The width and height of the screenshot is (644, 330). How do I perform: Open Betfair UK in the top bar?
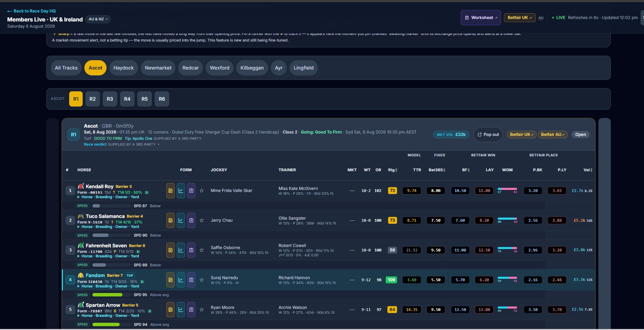tap(519, 18)
